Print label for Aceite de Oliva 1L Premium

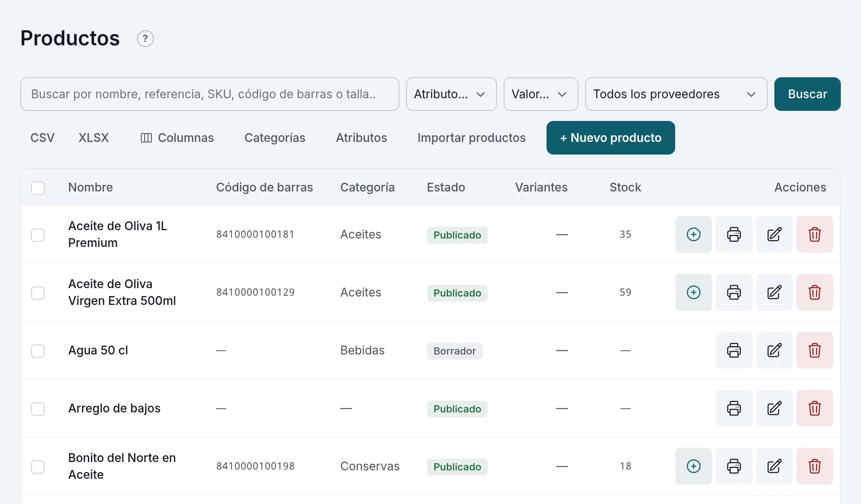click(734, 234)
